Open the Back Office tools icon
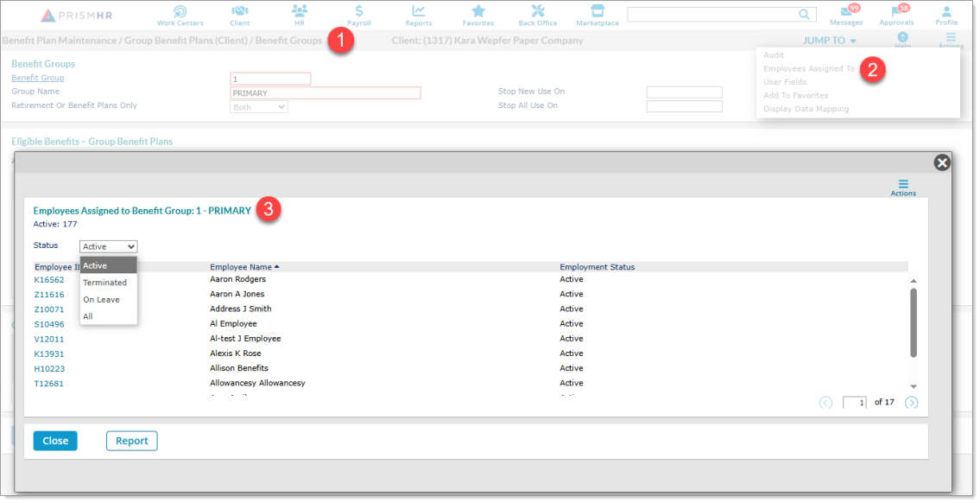Screen dimensions: 980x503 [537, 12]
